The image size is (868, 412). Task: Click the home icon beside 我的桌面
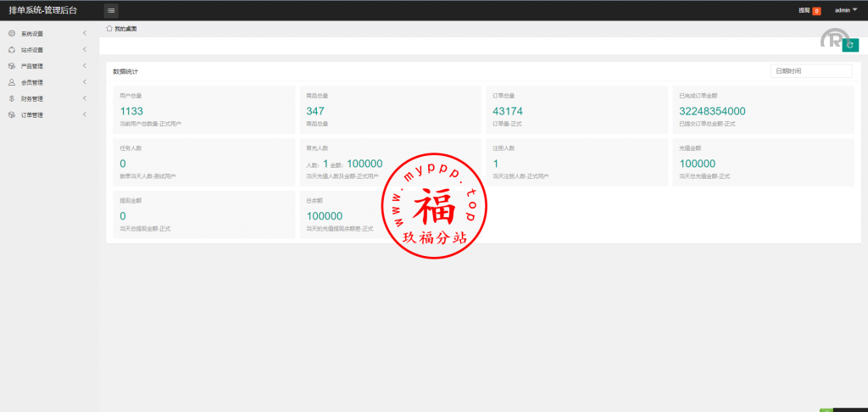point(109,29)
